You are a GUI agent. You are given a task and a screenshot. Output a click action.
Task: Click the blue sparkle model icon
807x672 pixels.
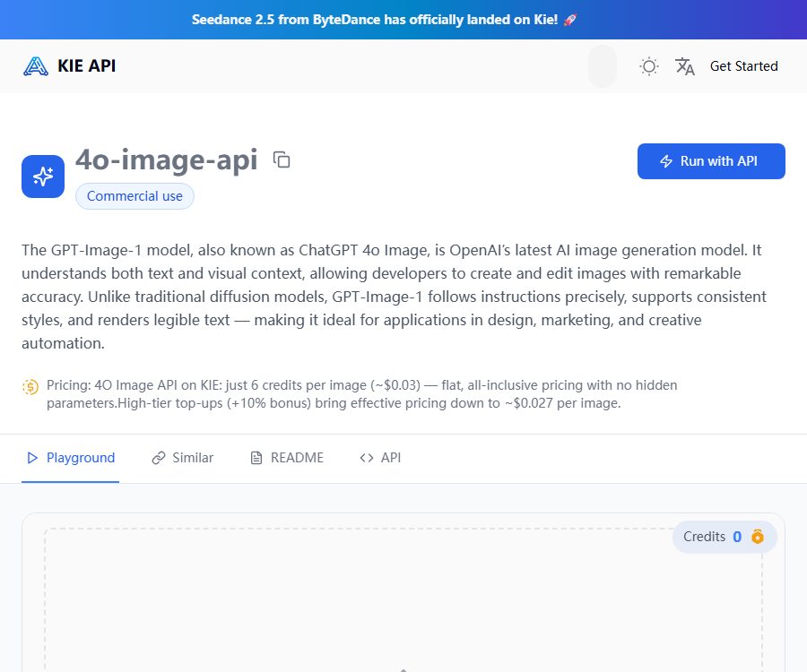(x=43, y=177)
